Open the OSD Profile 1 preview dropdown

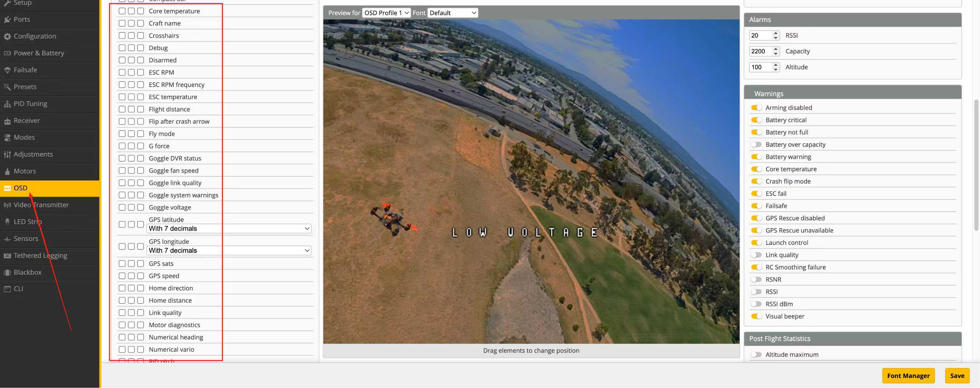(386, 13)
